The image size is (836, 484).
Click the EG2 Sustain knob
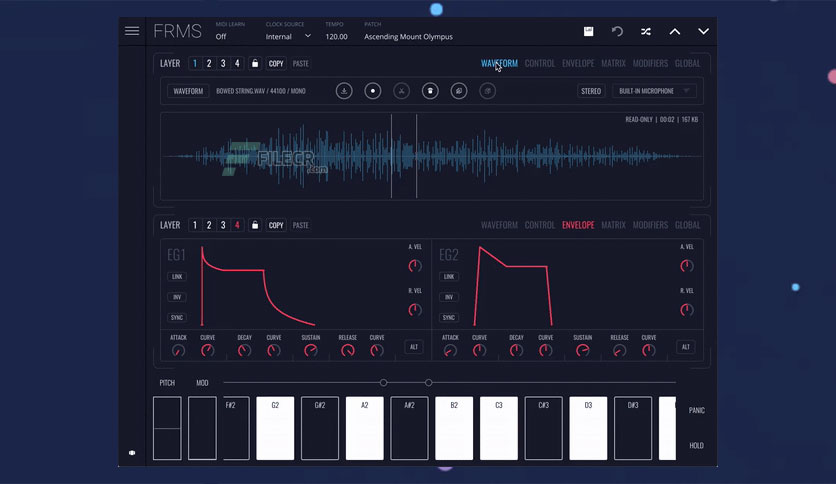click(582, 351)
